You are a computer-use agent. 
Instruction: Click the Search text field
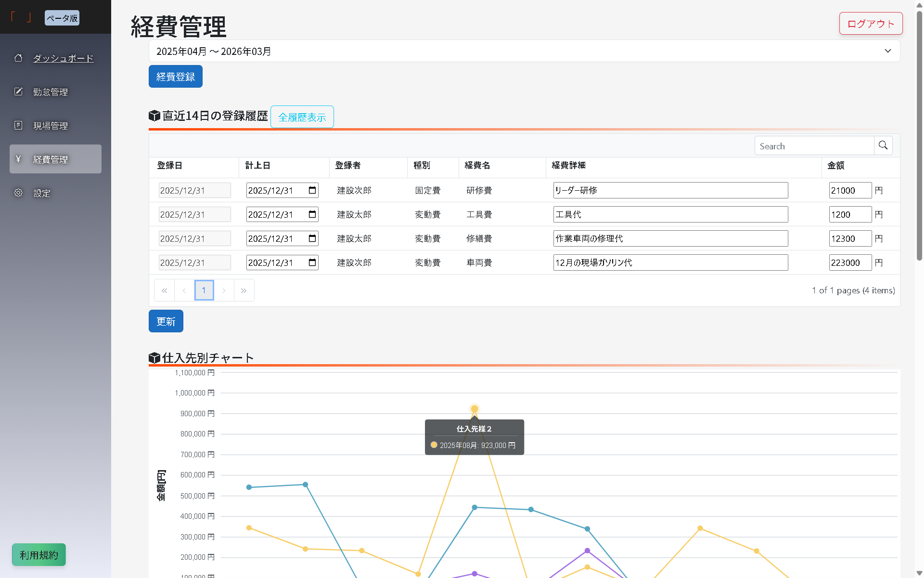point(813,145)
